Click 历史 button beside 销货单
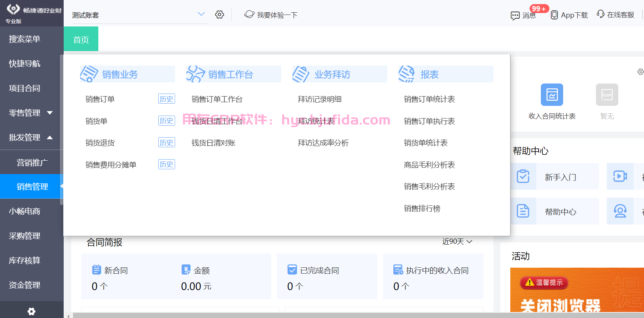The height and width of the screenshot is (318, 644). click(x=166, y=120)
